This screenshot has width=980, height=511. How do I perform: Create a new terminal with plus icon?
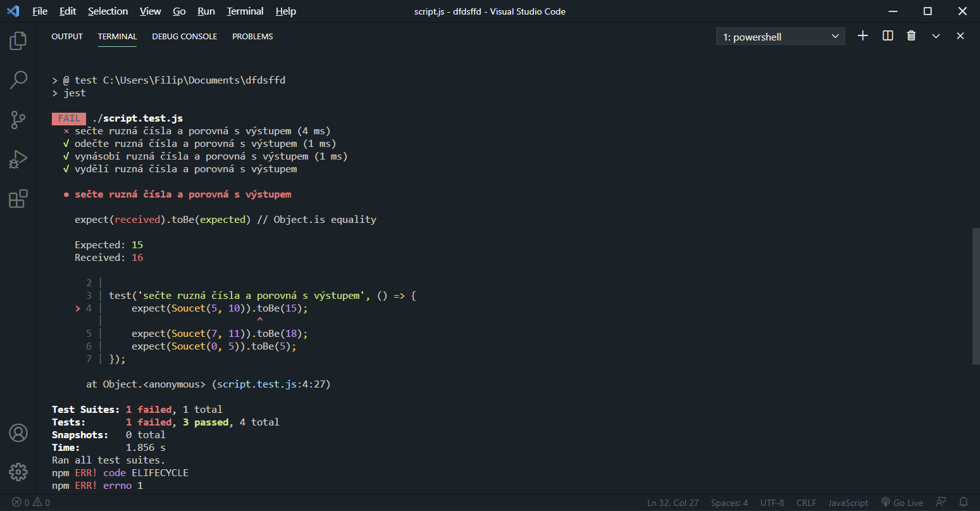862,35
